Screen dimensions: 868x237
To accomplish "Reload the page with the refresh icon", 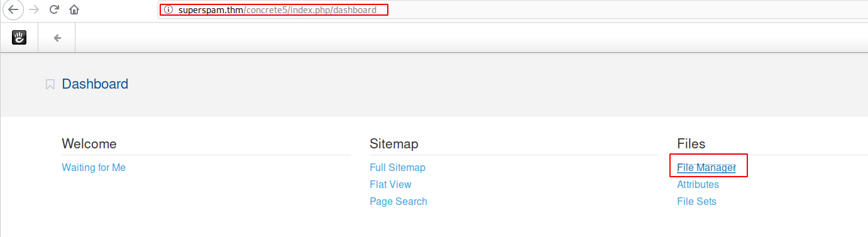I will pos(54,9).
